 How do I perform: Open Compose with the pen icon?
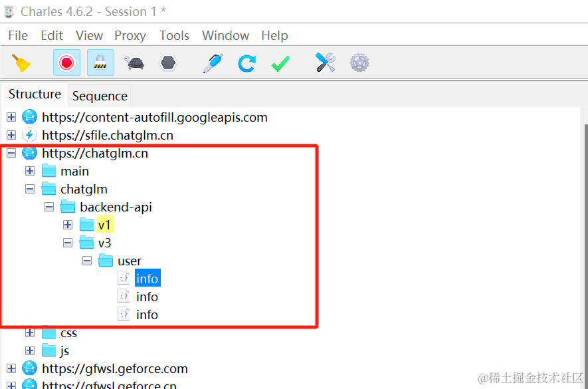[213, 63]
